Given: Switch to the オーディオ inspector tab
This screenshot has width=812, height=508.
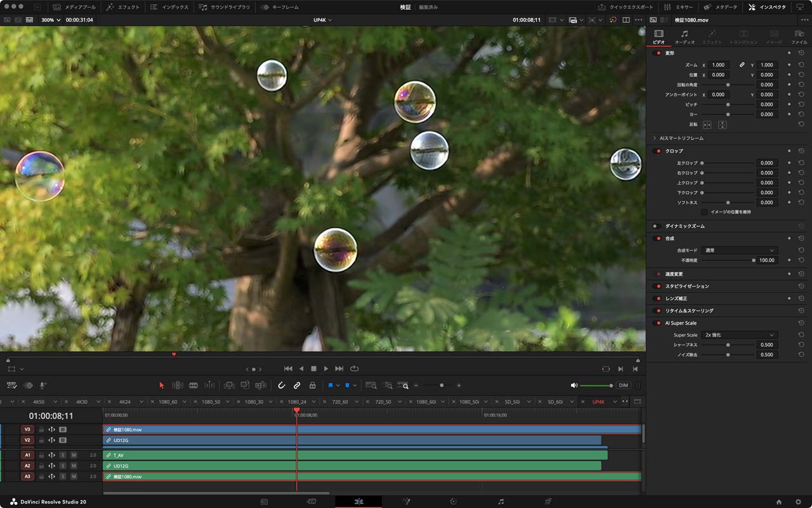Looking at the screenshot, I should (684, 37).
